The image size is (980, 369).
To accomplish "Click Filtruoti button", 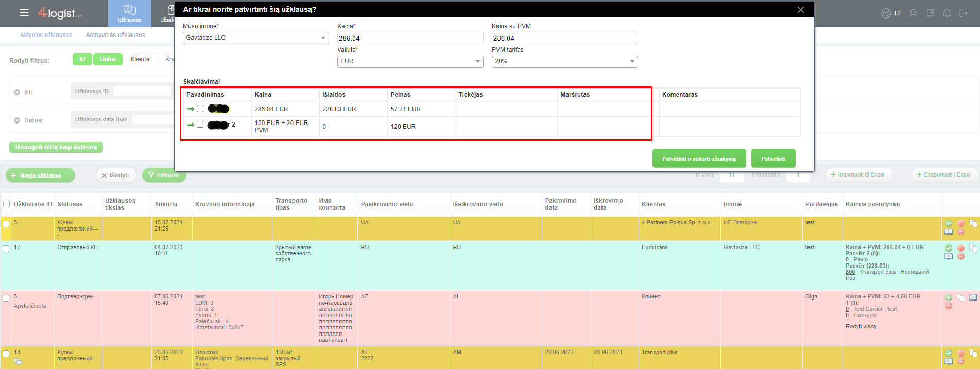I will coord(164,175).
